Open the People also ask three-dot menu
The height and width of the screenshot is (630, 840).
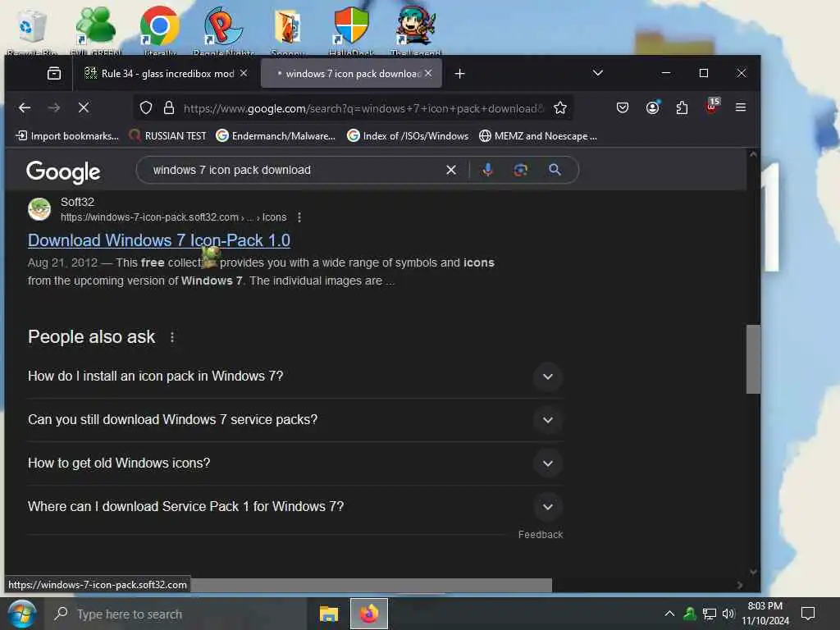172,337
